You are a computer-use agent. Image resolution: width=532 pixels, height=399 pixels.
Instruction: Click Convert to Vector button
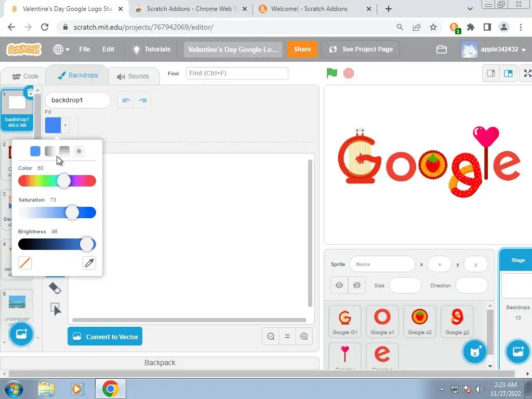[x=105, y=336]
